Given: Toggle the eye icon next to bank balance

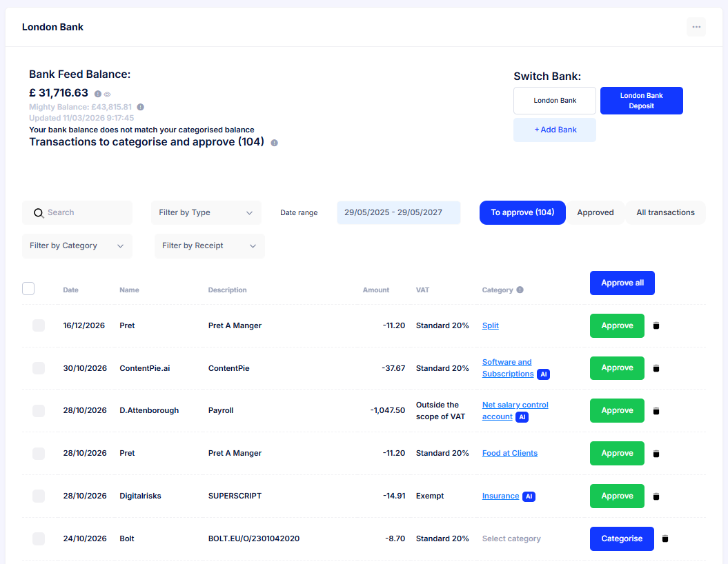Looking at the screenshot, I should pos(107,94).
